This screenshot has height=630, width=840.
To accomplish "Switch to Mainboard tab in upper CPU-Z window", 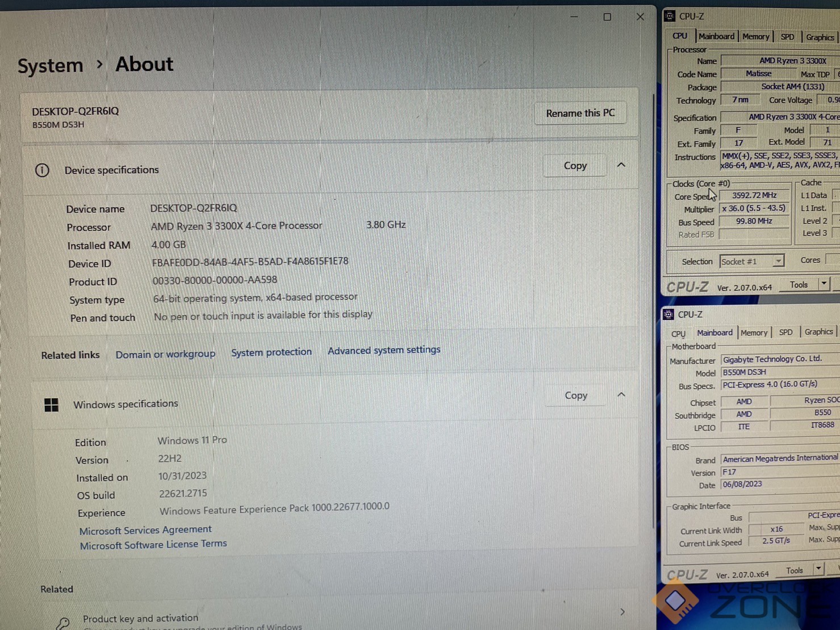I will (x=717, y=36).
